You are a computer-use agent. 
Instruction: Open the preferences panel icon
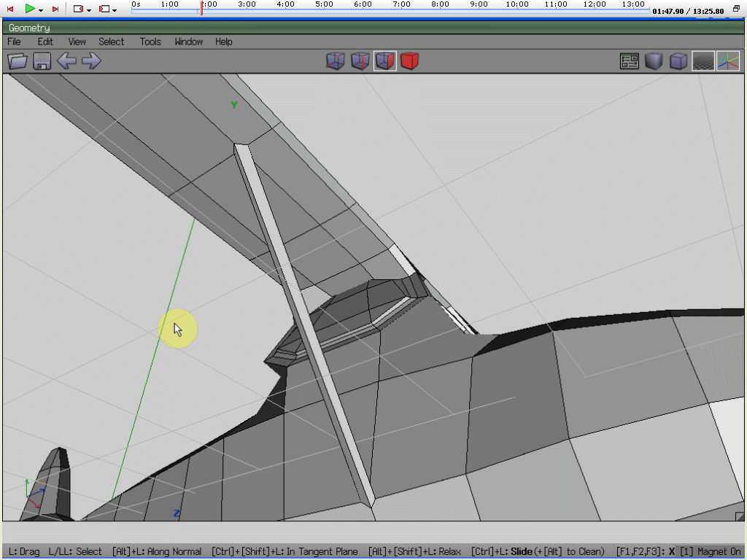point(630,61)
